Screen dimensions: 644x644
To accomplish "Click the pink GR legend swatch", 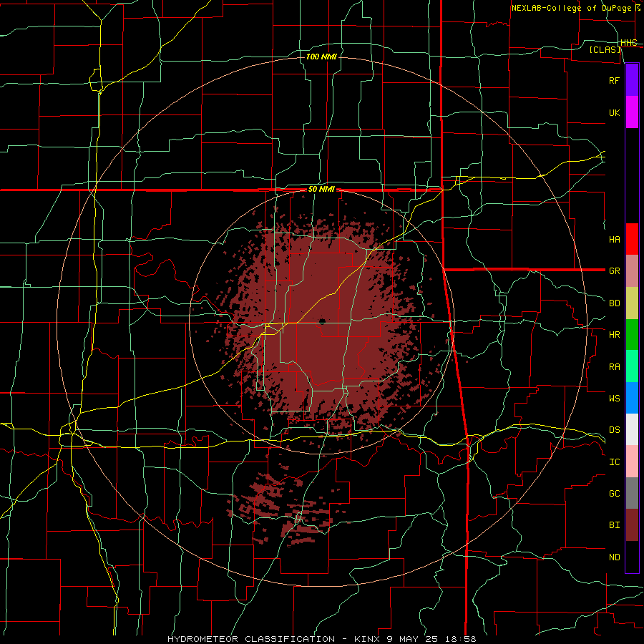I will 632,270.
